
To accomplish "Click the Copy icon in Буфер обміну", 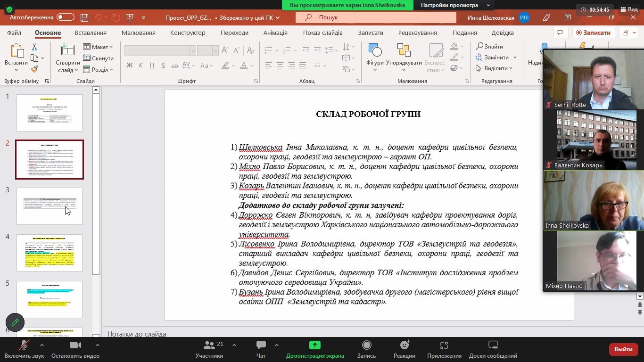I will [34, 58].
